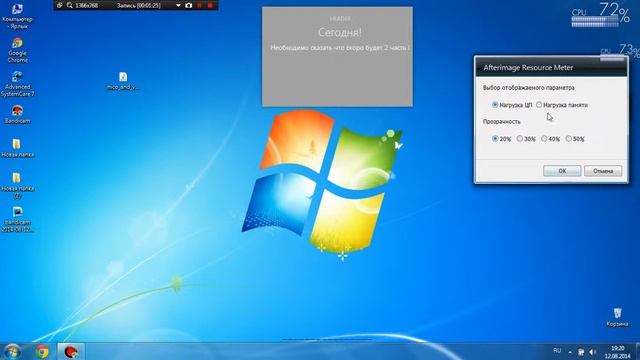Click the Отмена cancel button

coord(603,171)
